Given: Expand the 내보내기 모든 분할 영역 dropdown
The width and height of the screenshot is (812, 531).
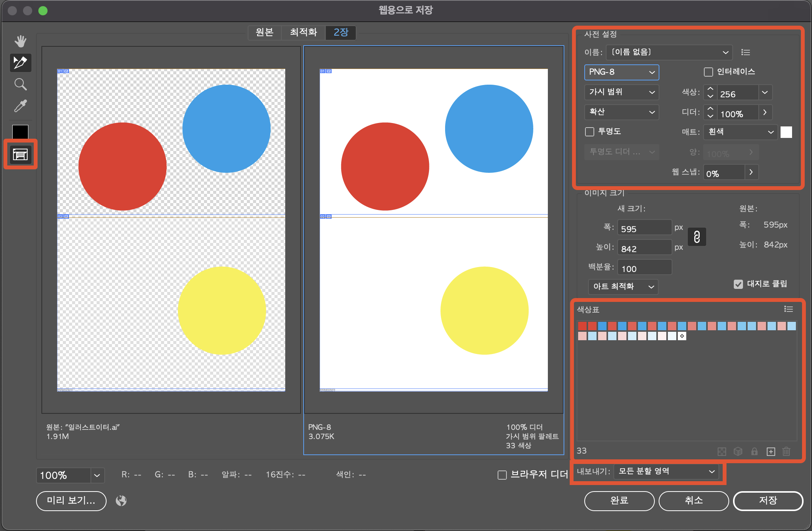Looking at the screenshot, I should coord(666,471).
